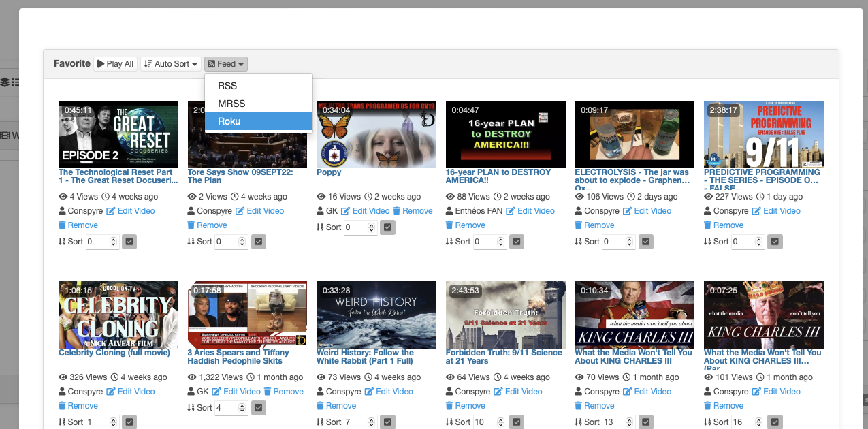Image resolution: width=868 pixels, height=429 pixels.
Task: Select Roku from the Feed dropdown
Action: [259, 121]
